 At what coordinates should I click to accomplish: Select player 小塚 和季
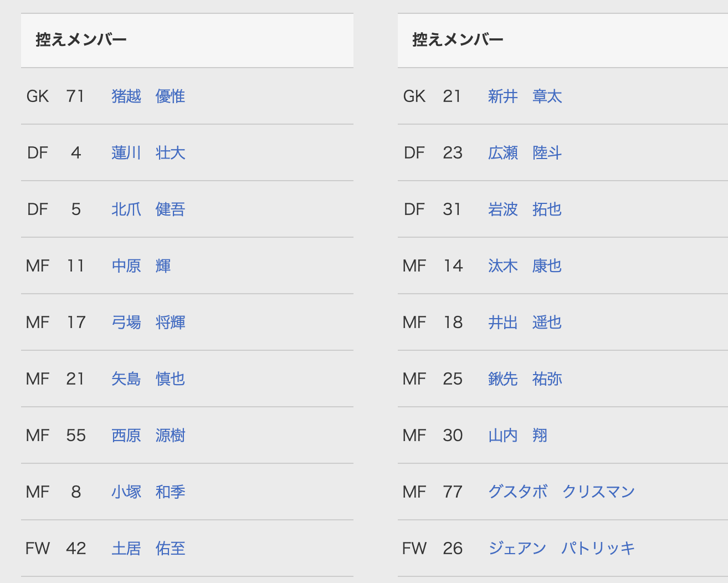click(148, 492)
